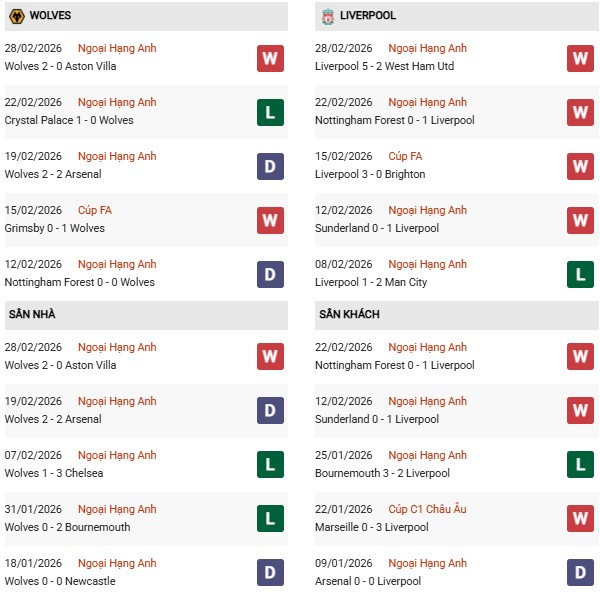
Task: Select the Sân Khách section header
Action: (349, 314)
